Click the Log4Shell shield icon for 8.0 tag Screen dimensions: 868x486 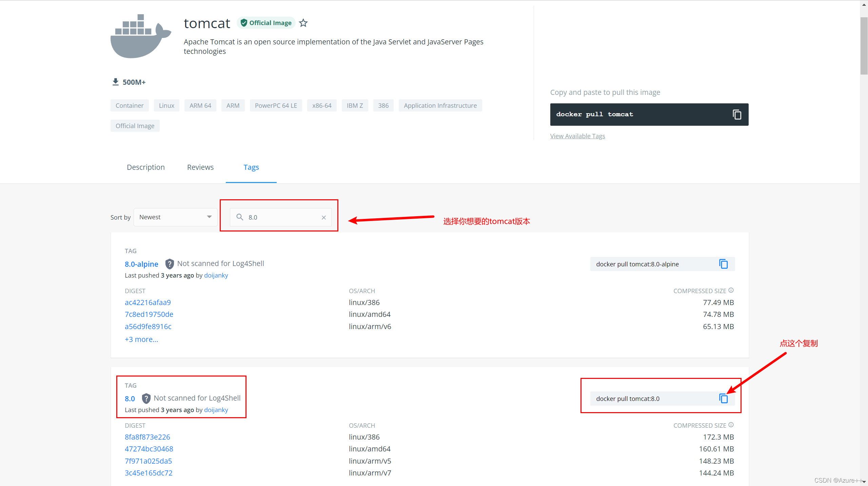coord(146,398)
